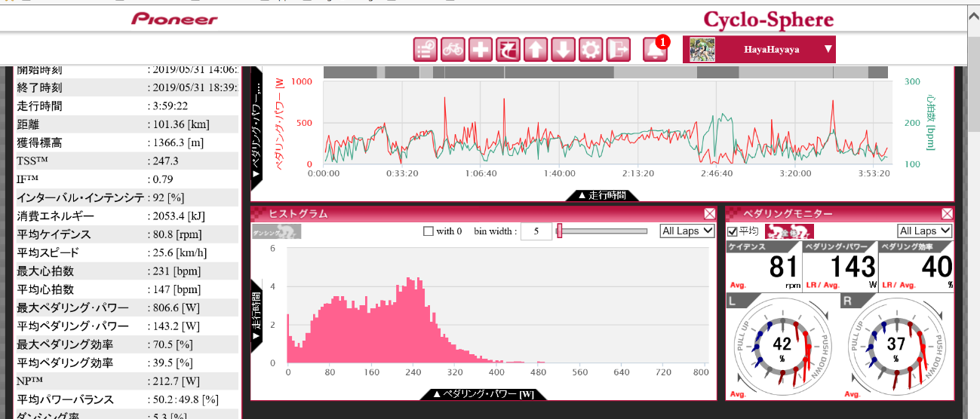Close the ヒストグラム panel
This screenshot has width=980, height=419.
[x=709, y=214]
